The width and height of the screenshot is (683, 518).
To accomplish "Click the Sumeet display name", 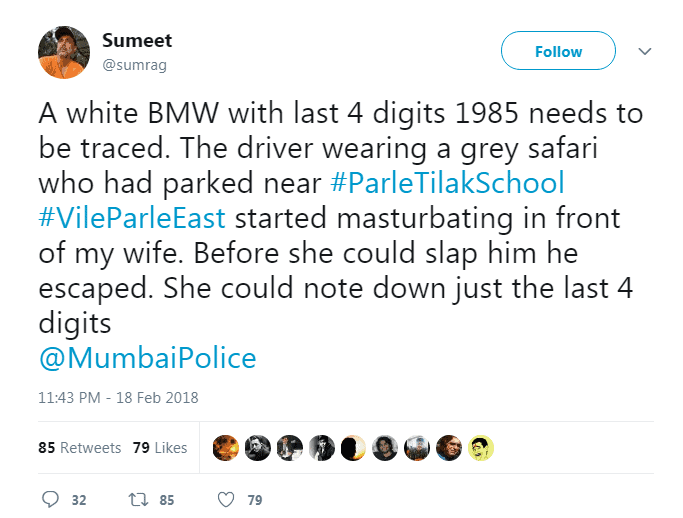I will click(137, 41).
